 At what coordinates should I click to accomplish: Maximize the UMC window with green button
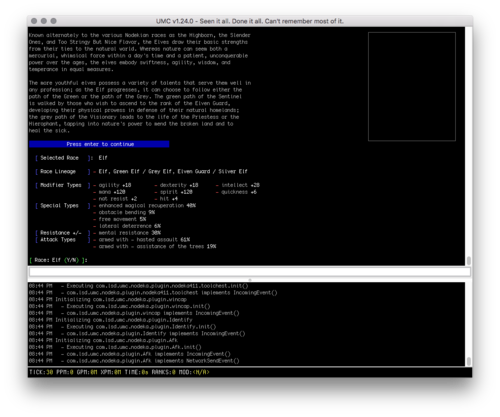[53, 21]
